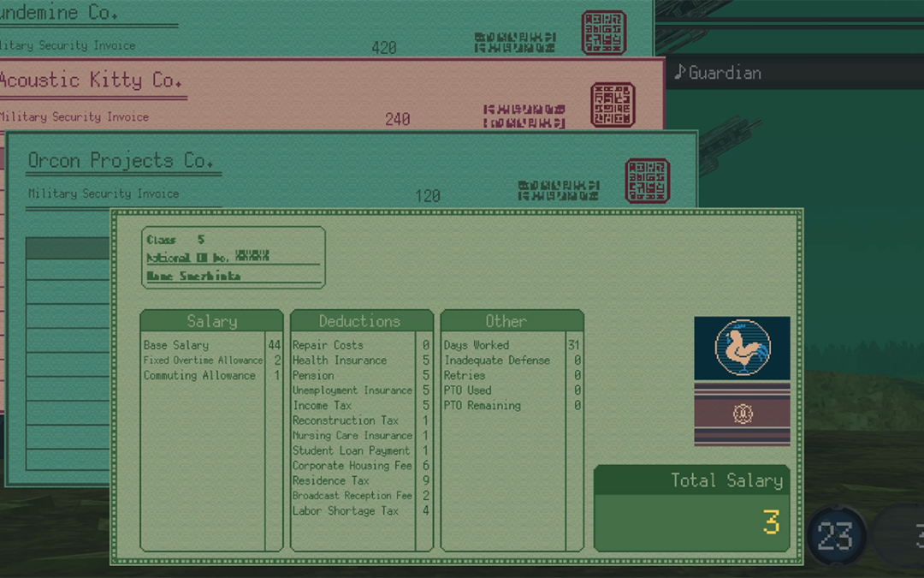Click the Total Salary panel
This screenshot has height=578, width=924.
691,509
